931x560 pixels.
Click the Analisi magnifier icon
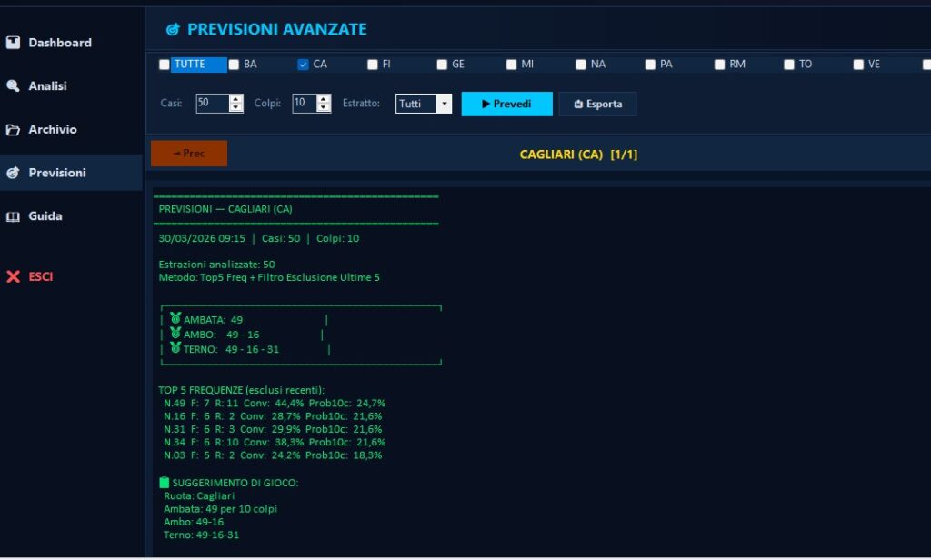click(13, 86)
